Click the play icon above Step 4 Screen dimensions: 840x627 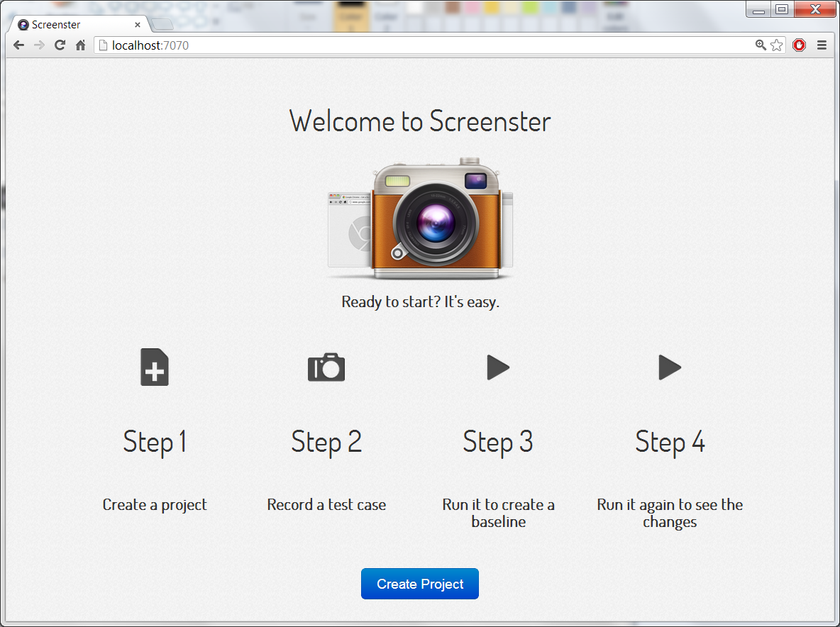click(x=670, y=367)
